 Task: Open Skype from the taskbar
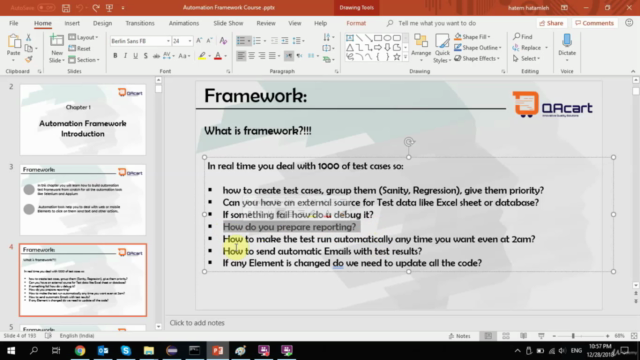[126, 350]
